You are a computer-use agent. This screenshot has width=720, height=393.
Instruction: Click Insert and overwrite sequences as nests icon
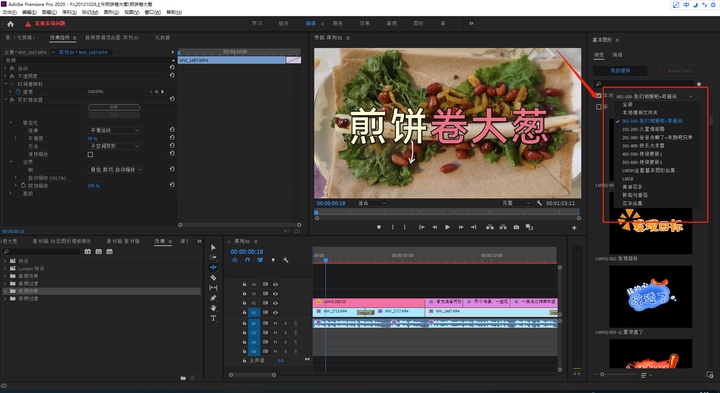point(235,260)
